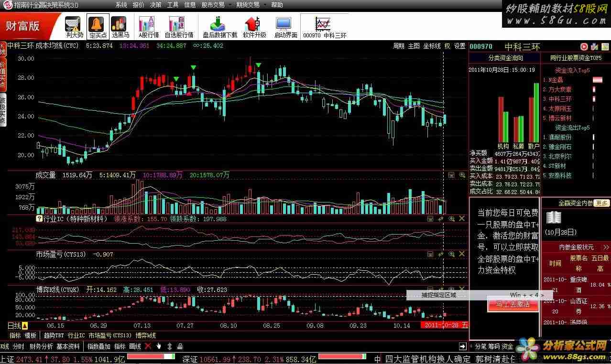Image resolution: width=611 pixels, height=364 pixels.
Task: Open A股行情 market quotes
Action: (149, 26)
